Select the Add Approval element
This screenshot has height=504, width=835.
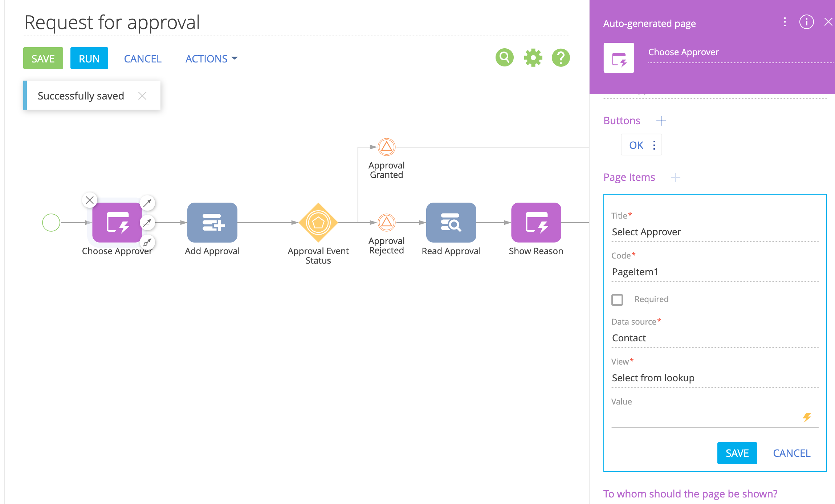212,222
